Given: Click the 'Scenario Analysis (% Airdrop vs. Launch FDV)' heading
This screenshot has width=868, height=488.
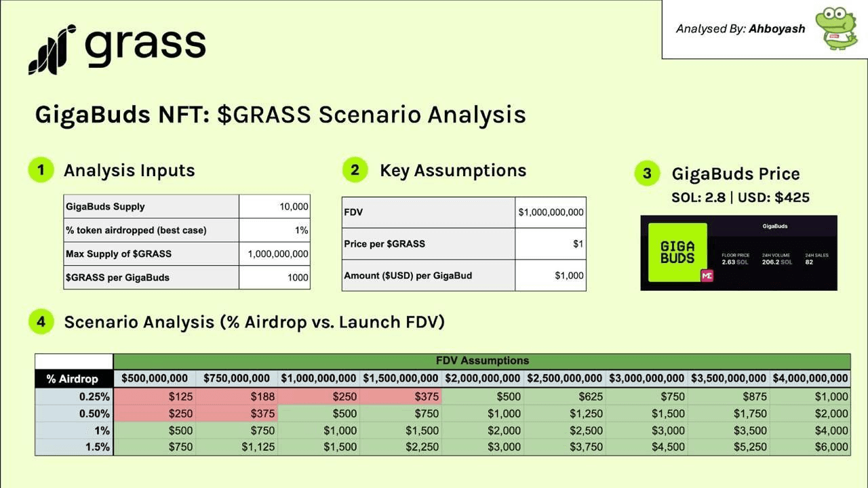Looking at the screenshot, I should click(x=254, y=322).
